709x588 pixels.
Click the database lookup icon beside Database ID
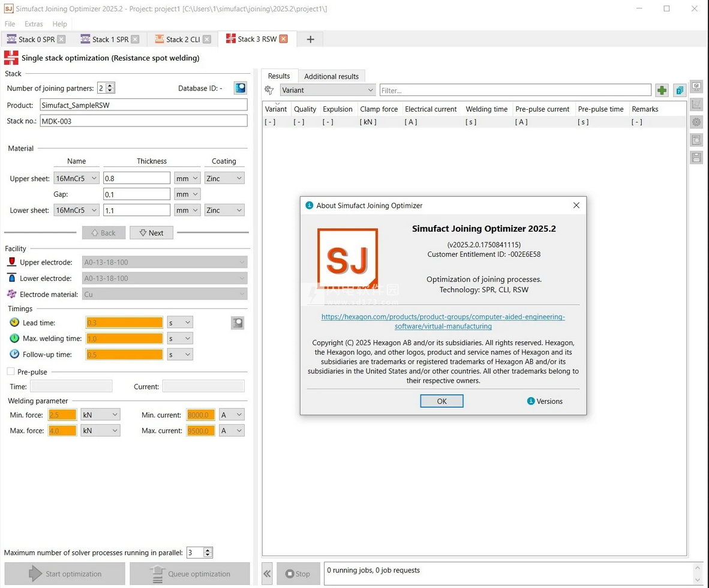pos(240,88)
